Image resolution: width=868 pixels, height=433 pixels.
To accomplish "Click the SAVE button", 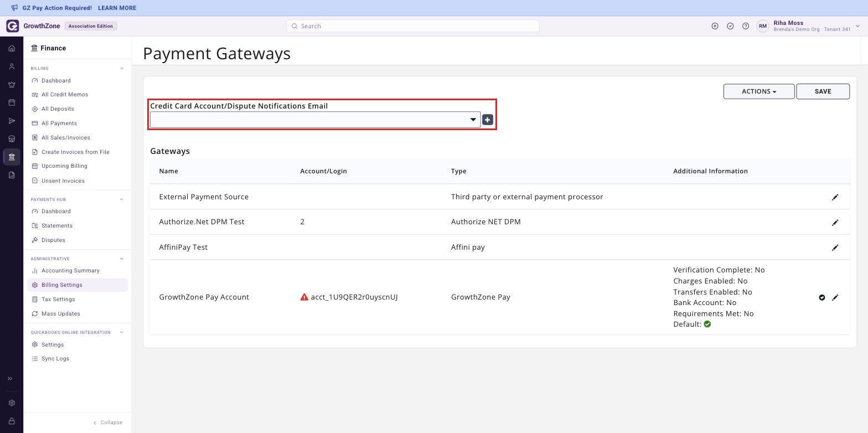I will (823, 91).
